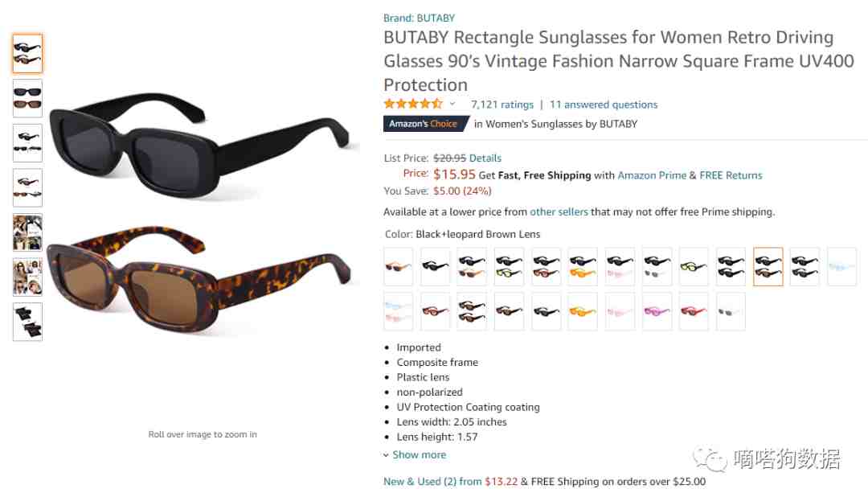868x497 pixels.
Task: Show the last thumbnail with glasses case
Action: (27, 322)
